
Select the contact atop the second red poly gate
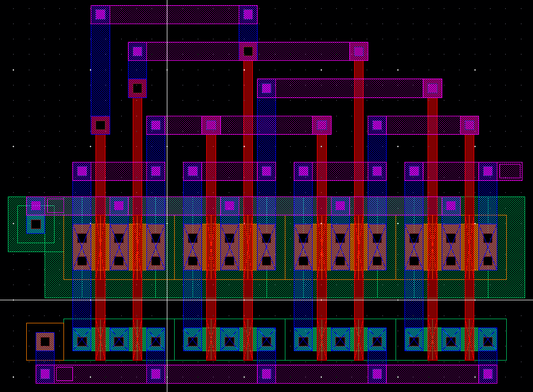[x=137, y=88]
